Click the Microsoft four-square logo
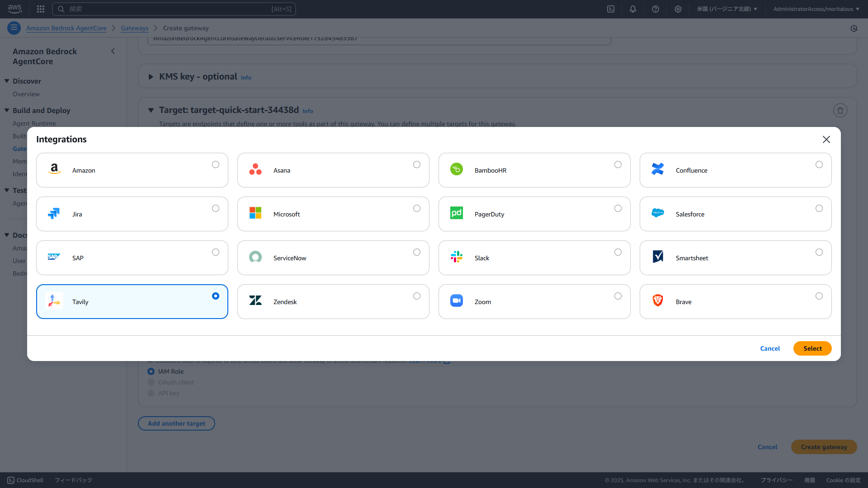The image size is (868, 488). pyautogui.click(x=255, y=213)
